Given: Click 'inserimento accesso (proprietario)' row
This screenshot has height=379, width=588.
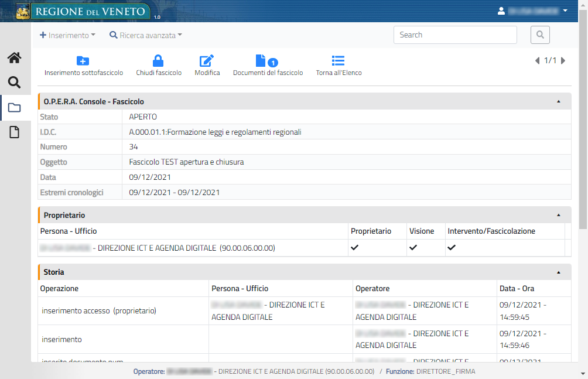Looking at the screenshot, I should click(x=99, y=310).
